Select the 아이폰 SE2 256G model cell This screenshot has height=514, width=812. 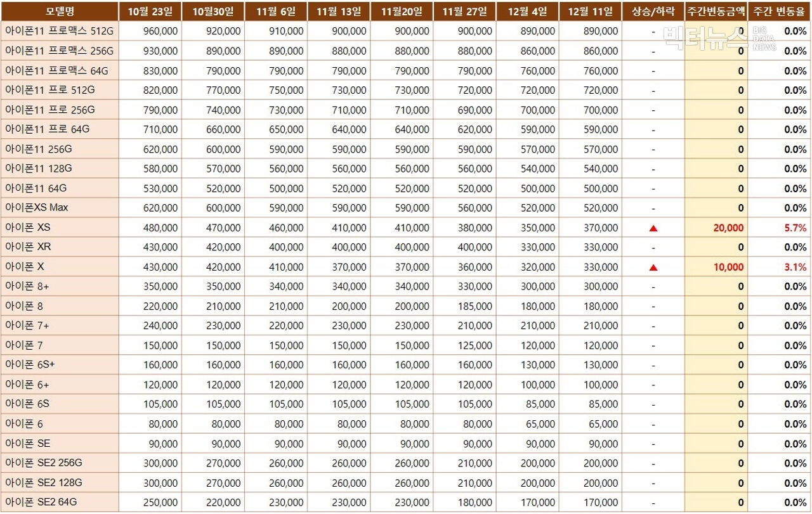click(60, 463)
